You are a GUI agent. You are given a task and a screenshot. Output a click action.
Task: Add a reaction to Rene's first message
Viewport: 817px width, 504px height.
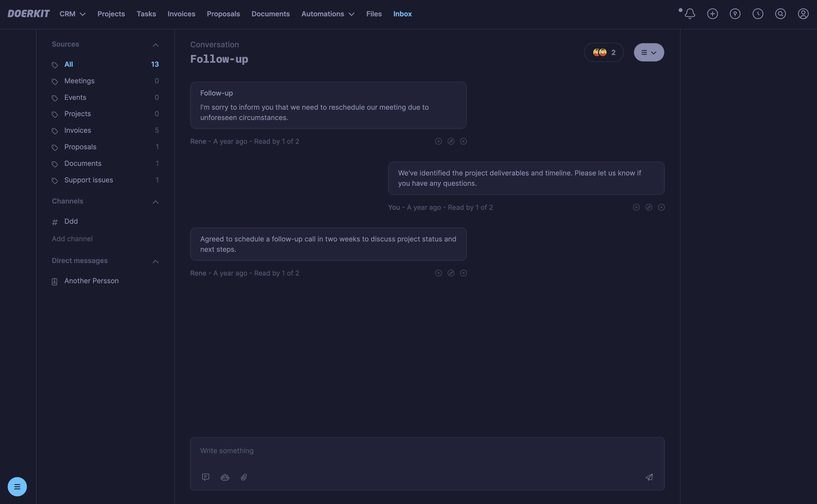pos(438,141)
